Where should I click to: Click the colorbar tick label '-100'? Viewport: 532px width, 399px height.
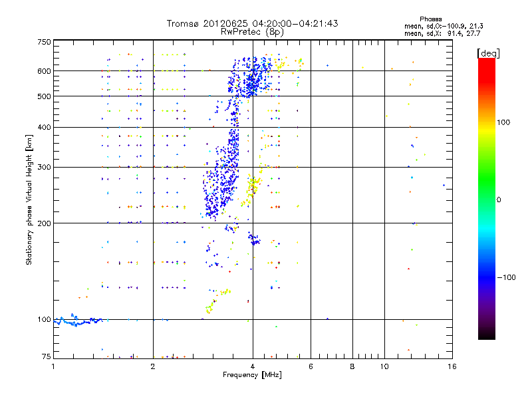point(506,277)
